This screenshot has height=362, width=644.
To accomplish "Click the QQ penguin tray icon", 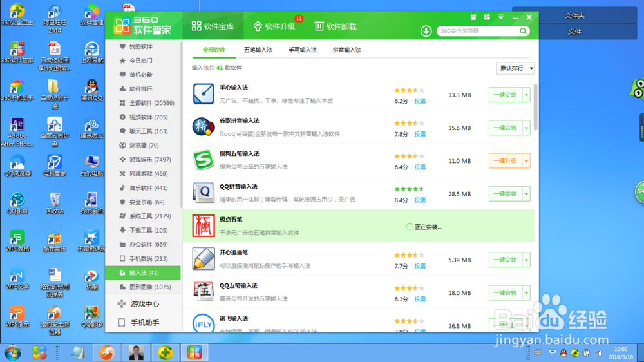I will pos(563,353).
